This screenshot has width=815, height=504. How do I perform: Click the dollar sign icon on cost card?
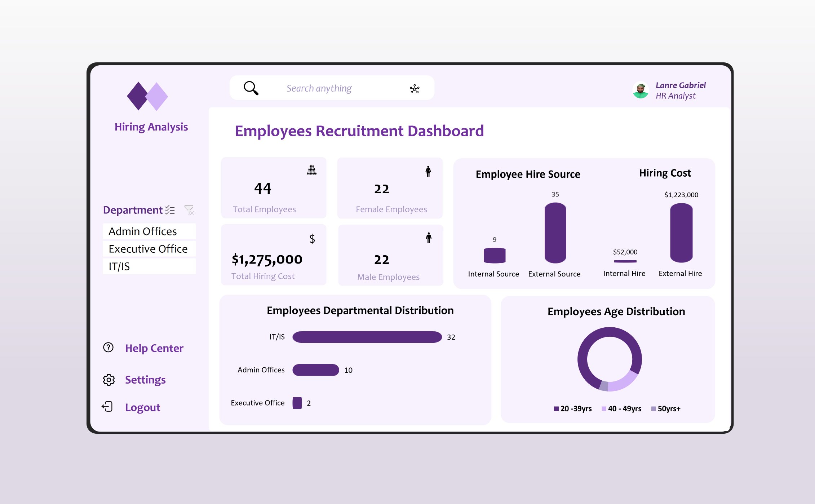pos(312,239)
